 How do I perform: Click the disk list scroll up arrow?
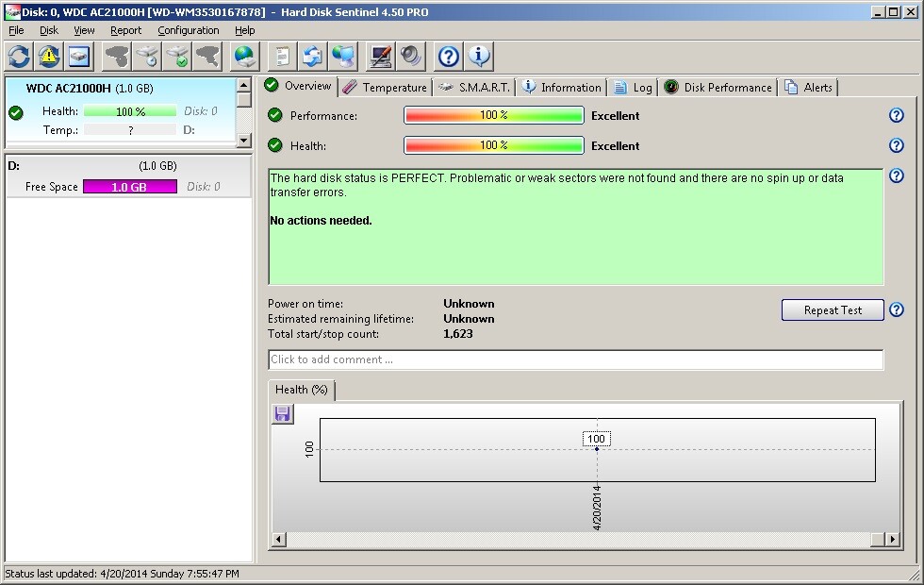243,86
